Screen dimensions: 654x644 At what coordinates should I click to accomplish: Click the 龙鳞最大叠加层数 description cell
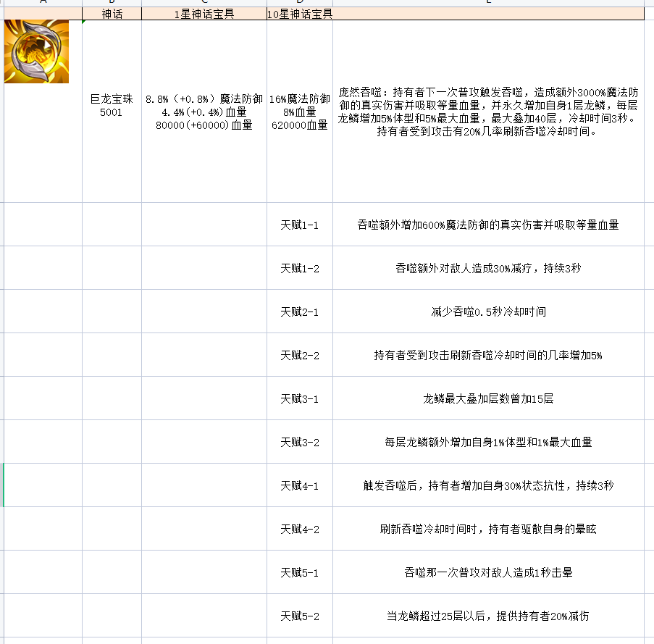tap(488, 398)
